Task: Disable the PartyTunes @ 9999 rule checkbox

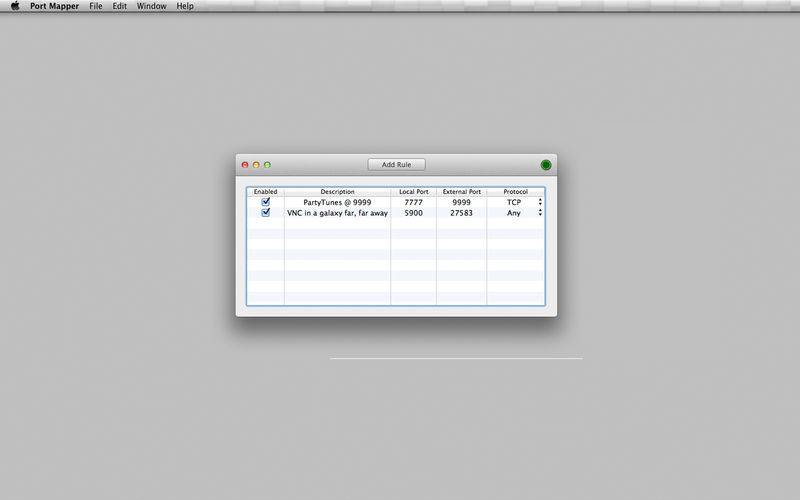Action: click(x=265, y=202)
